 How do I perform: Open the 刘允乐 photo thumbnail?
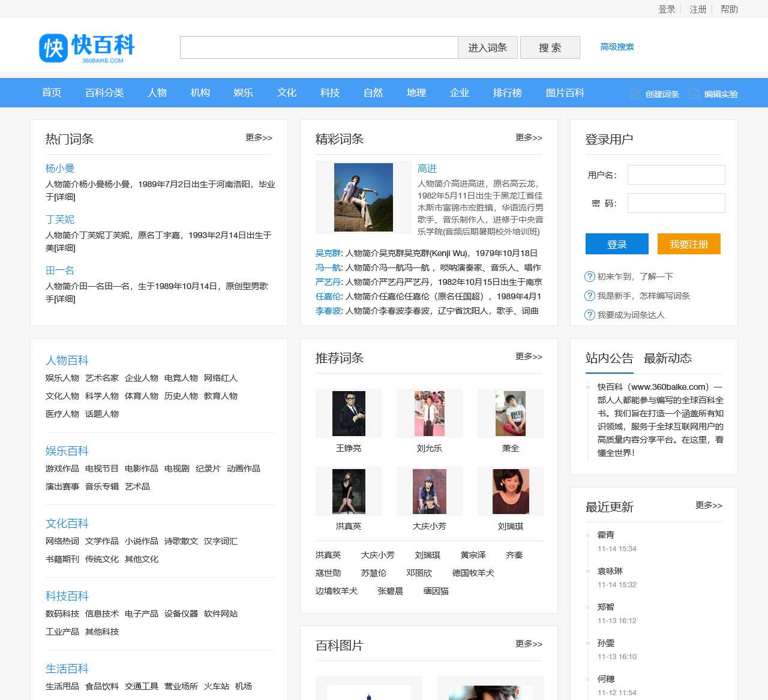tap(430, 413)
